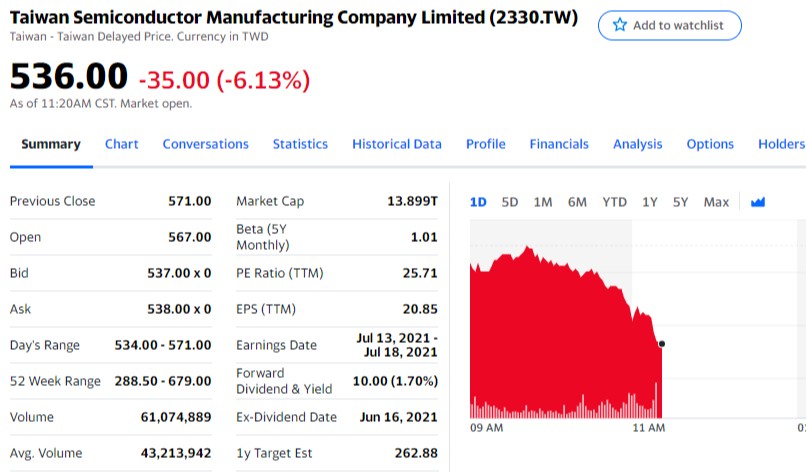
Task: View the Profile tab
Action: click(485, 144)
